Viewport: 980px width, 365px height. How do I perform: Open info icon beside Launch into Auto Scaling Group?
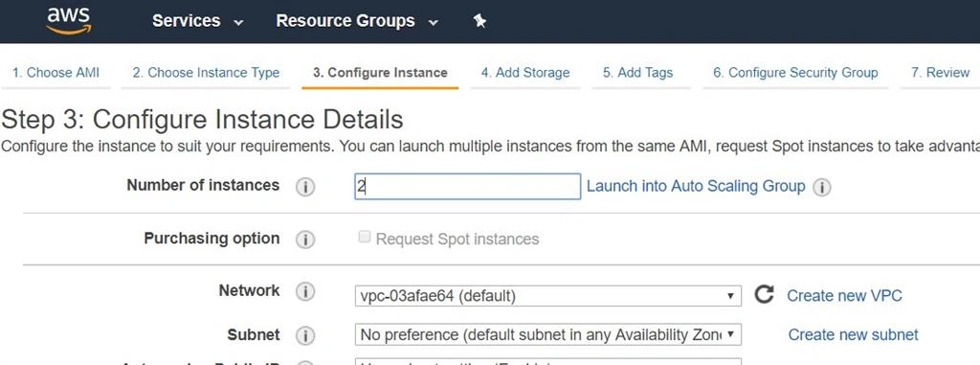(x=821, y=187)
